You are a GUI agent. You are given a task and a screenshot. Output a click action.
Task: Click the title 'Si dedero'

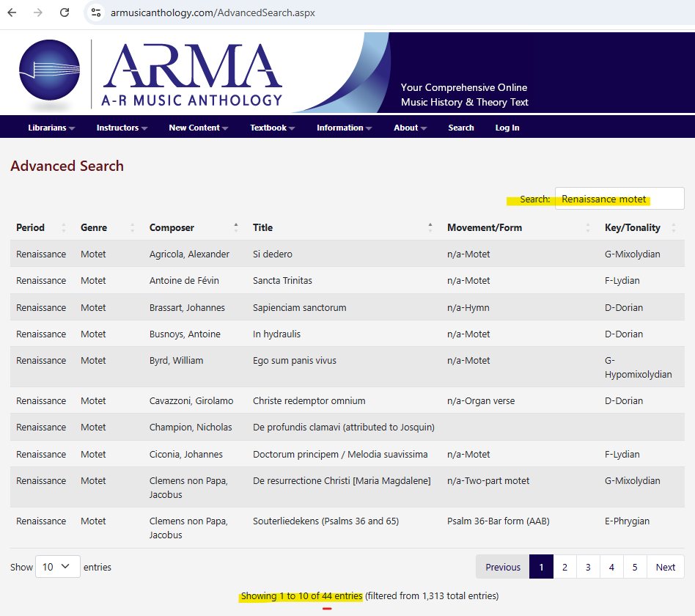273,254
